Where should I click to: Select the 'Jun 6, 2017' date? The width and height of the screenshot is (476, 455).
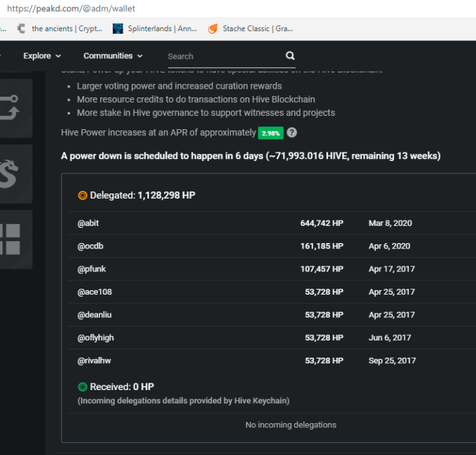click(390, 338)
